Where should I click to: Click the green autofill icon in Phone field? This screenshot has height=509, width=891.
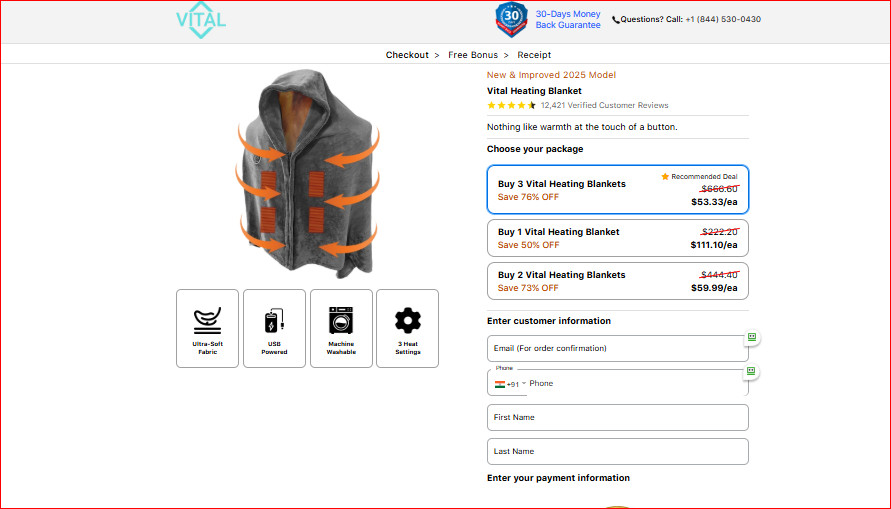tap(751, 371)
